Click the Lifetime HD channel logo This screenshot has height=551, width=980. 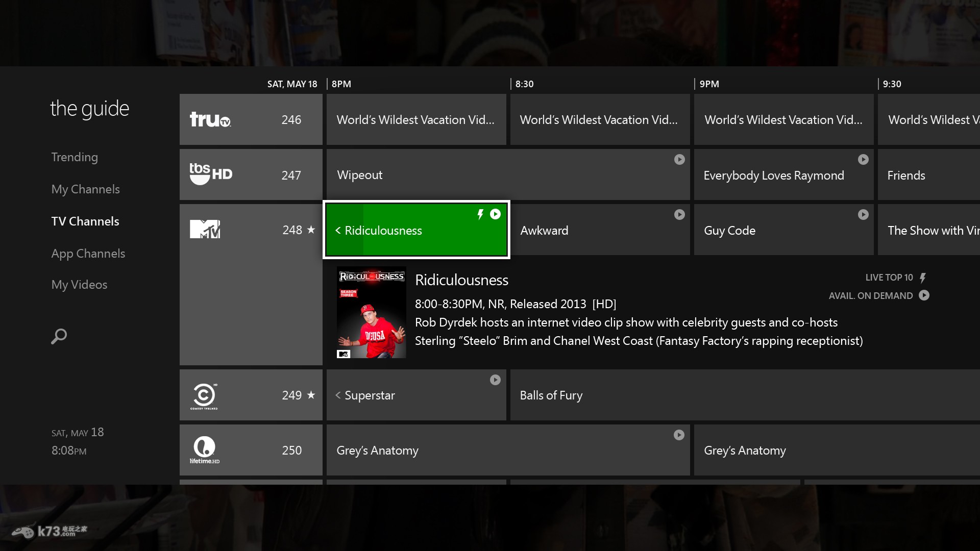pyautogui.click(x=205, y=449)
